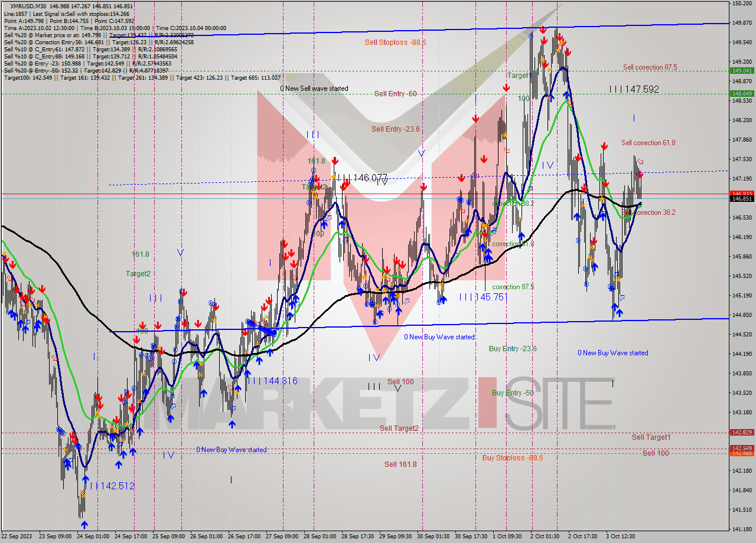Select the 'Sell Entry -23.6' label

pyautogui.click(x=395, y=129)
